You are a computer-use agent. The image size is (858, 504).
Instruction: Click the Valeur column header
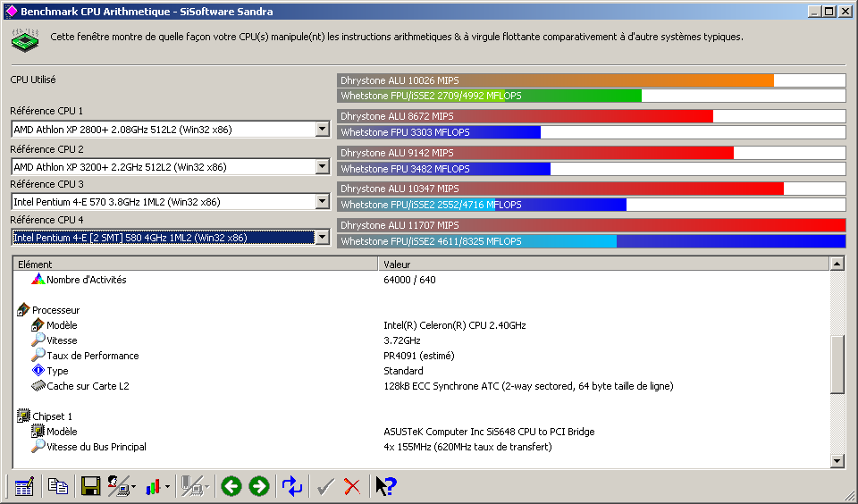603,264
